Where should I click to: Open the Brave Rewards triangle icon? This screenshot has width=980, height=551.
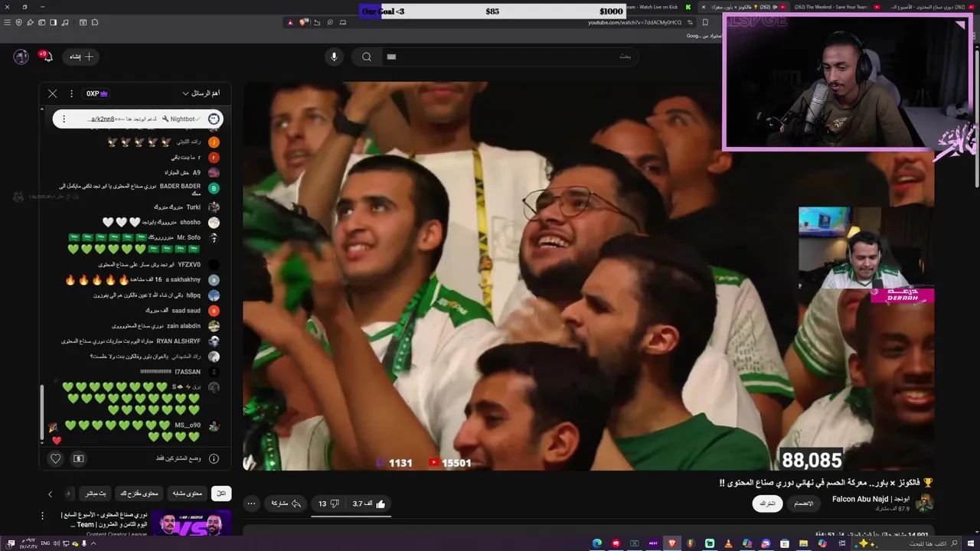point(290,22)
